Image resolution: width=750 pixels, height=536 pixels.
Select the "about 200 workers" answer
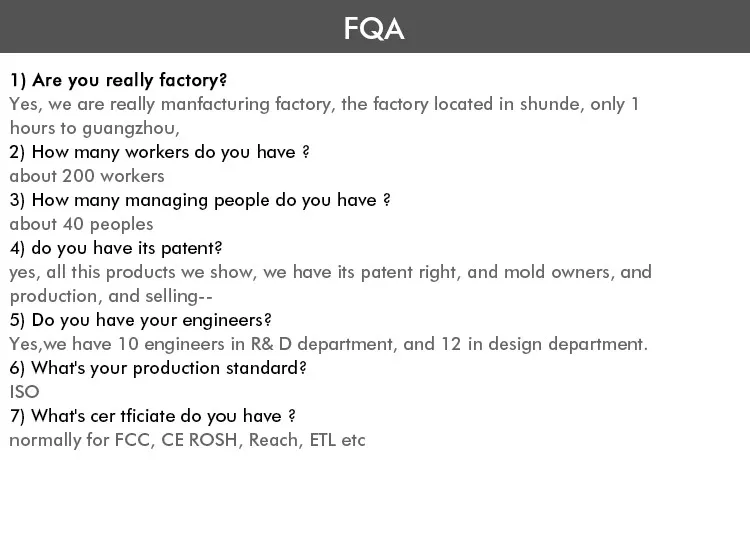87,176
